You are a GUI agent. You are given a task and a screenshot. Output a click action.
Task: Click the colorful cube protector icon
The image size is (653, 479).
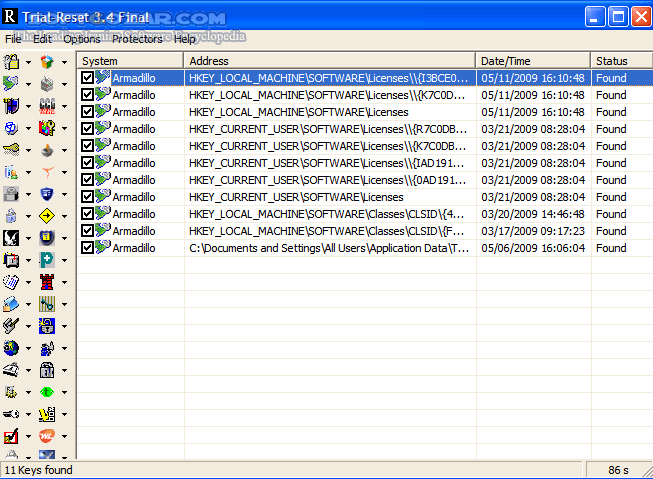click(47, 61)
